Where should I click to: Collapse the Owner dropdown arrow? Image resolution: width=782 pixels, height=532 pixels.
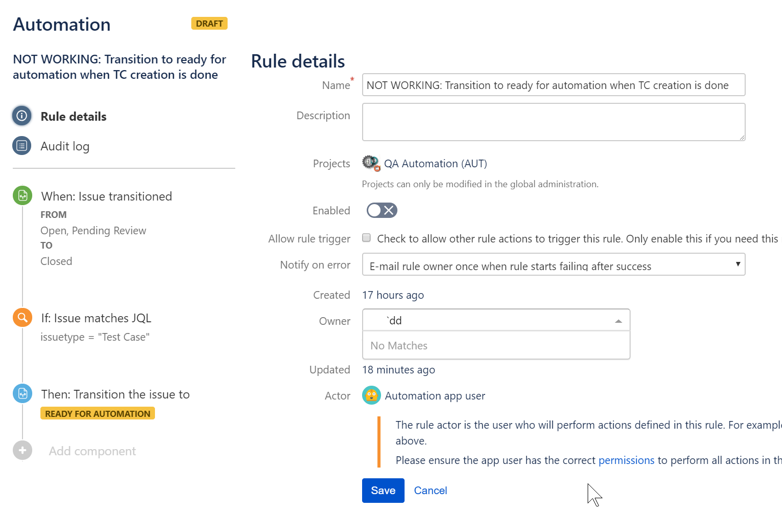[618, 321]
